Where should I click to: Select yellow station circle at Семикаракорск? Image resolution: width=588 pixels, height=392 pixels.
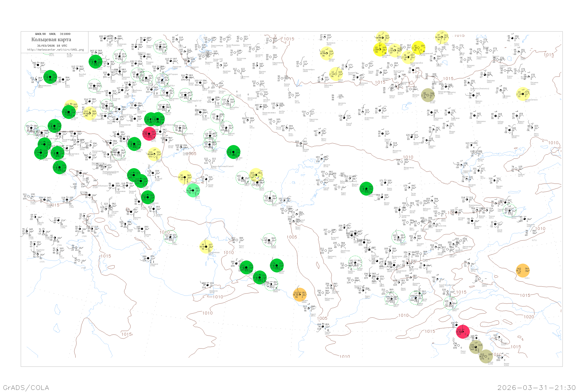tap(90, 113)
